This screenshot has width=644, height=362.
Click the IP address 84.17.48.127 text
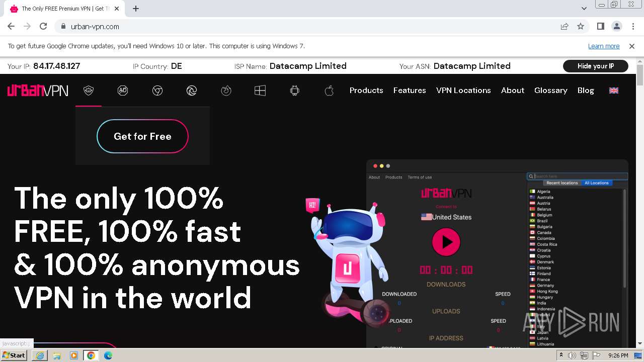(x=56, y=66)
